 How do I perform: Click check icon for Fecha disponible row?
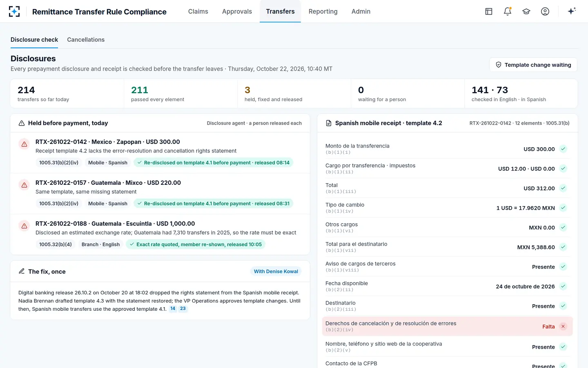click(x=563, y=286)
